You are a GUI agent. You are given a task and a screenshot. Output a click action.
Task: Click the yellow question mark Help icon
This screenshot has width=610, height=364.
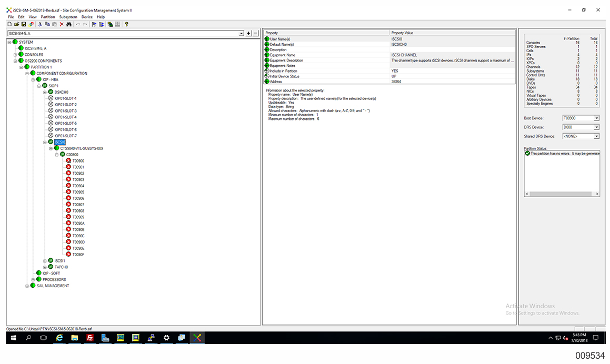(x=126, y=24)
